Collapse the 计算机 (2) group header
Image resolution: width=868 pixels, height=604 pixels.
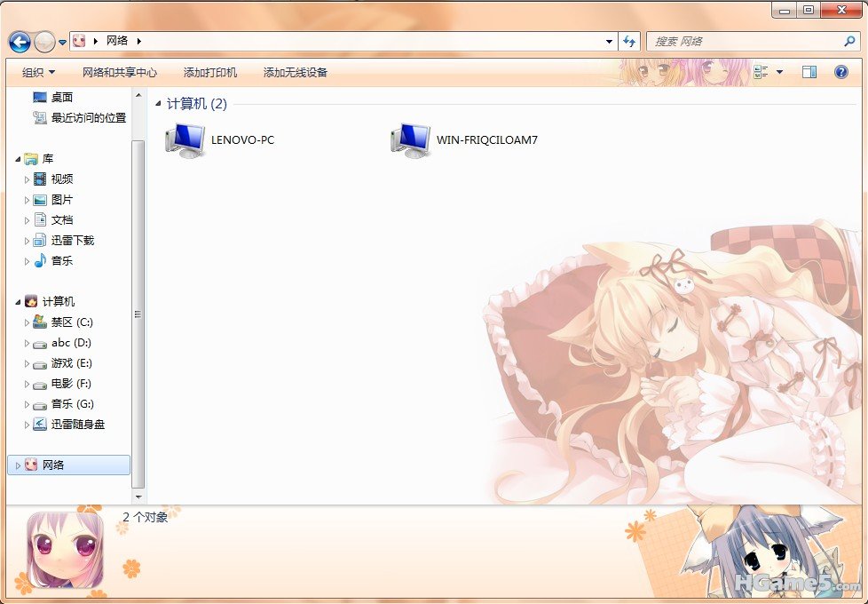[x=159, y=105]
